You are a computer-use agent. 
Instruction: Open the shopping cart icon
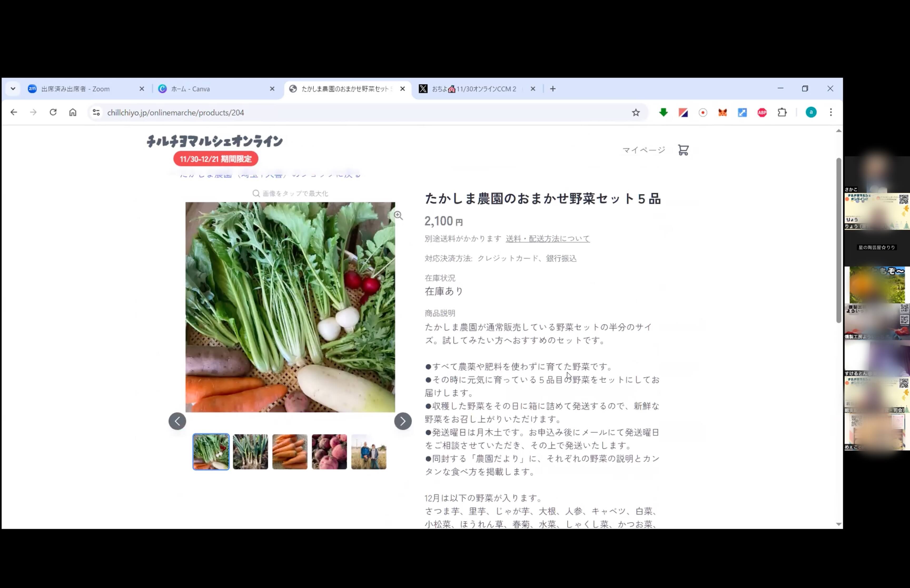(x=683, y=150)
